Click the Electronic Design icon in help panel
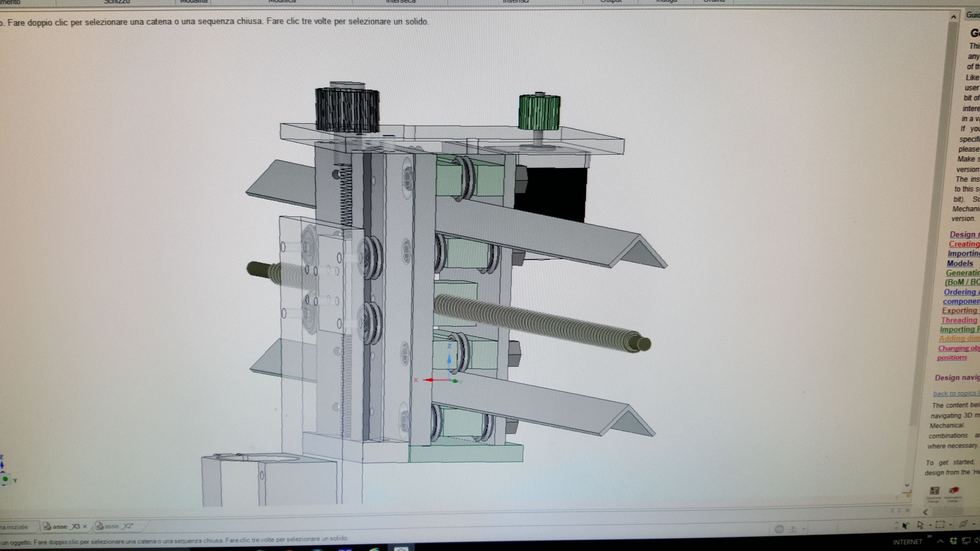980x551 pixels. pos(934,491)
